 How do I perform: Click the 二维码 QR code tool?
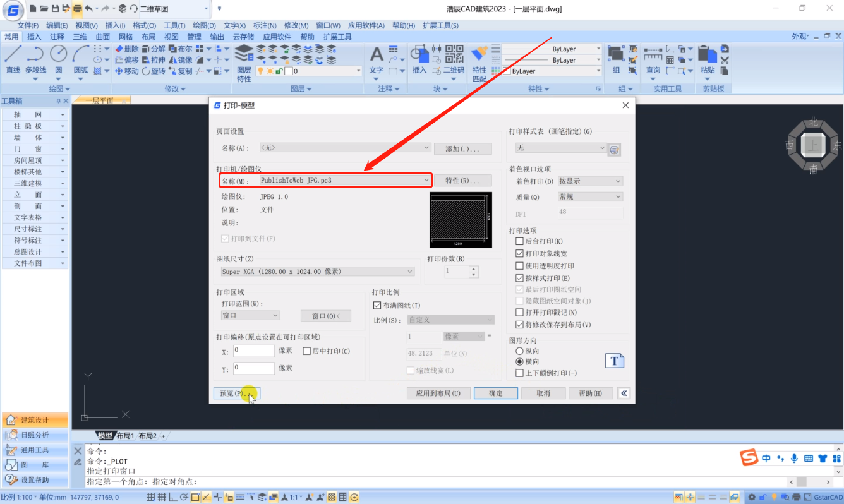pyautogui.click(x=454, y=60)
